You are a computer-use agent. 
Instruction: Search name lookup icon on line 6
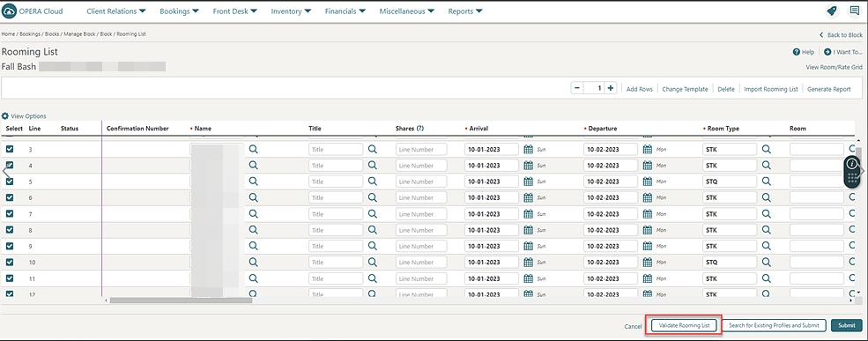tap(254, 197)
